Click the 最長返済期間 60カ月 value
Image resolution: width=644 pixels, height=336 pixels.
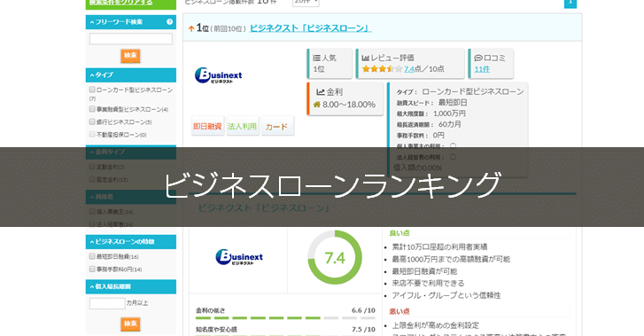coord(450,124)
